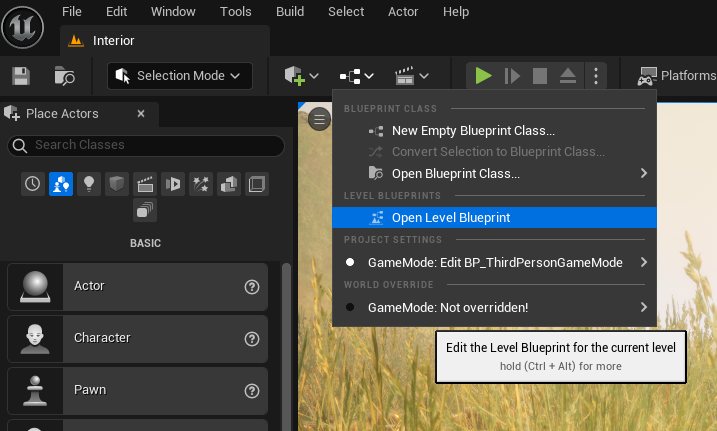717x431 pixels.
Task: Open help for the Character class
Action: pos(251,339)
